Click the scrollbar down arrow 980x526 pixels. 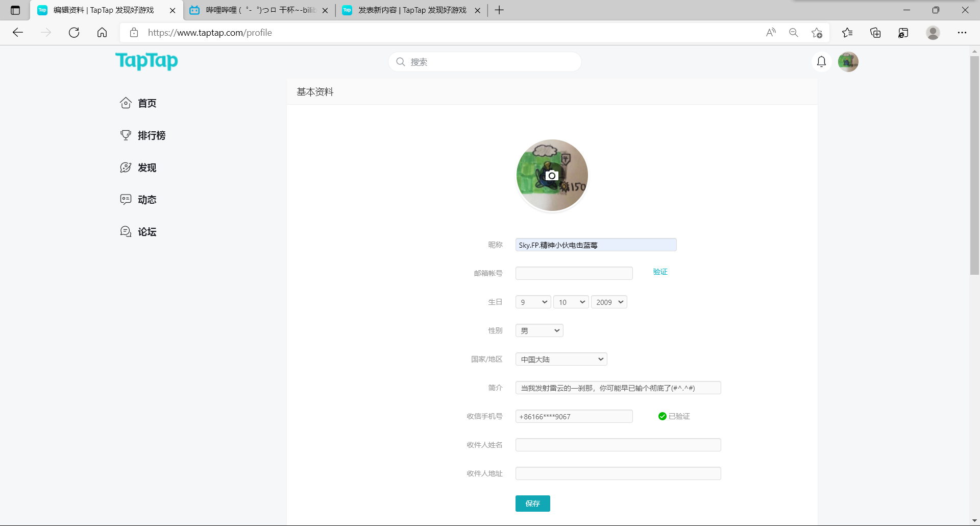974,521
